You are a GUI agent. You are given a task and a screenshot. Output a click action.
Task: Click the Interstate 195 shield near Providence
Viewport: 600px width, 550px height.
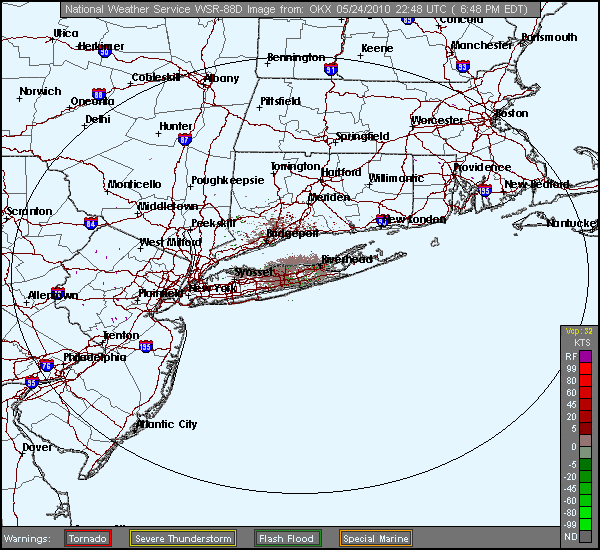pyautogui.click(x=484, y=190)
